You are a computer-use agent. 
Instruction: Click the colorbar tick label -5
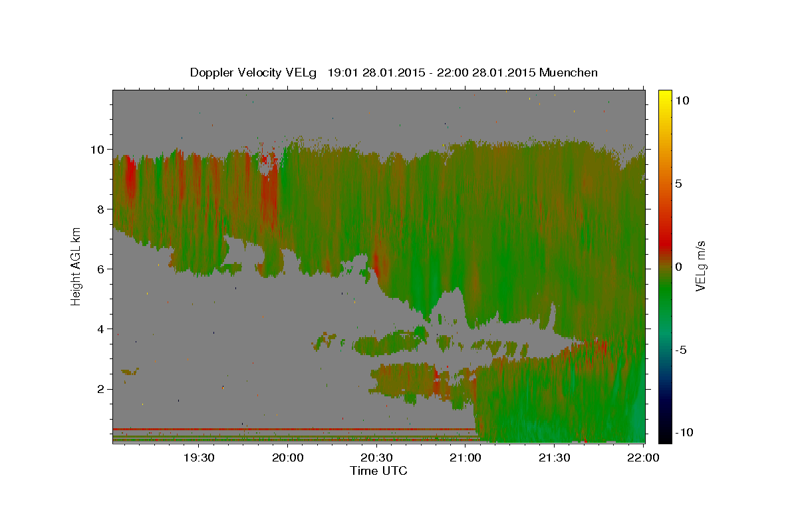point(681,350)
